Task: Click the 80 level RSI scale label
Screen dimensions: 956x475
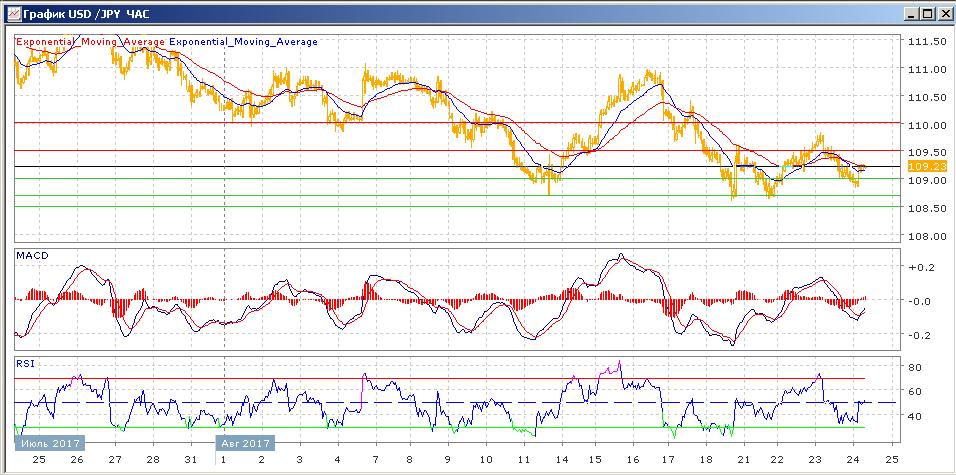Action: pos(914,367)
